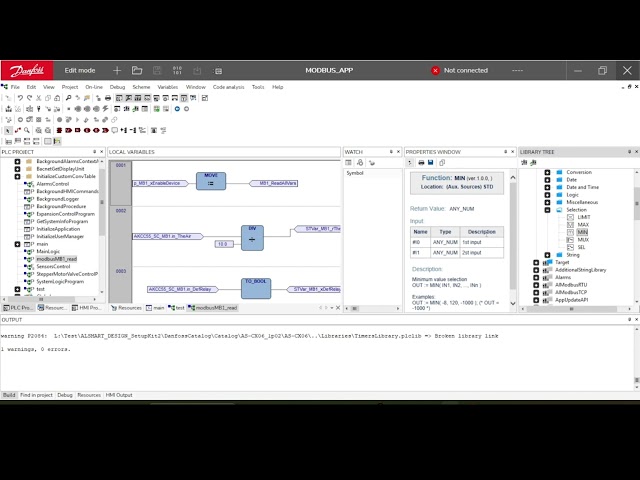Pin the Watch panel

point(391,152)
